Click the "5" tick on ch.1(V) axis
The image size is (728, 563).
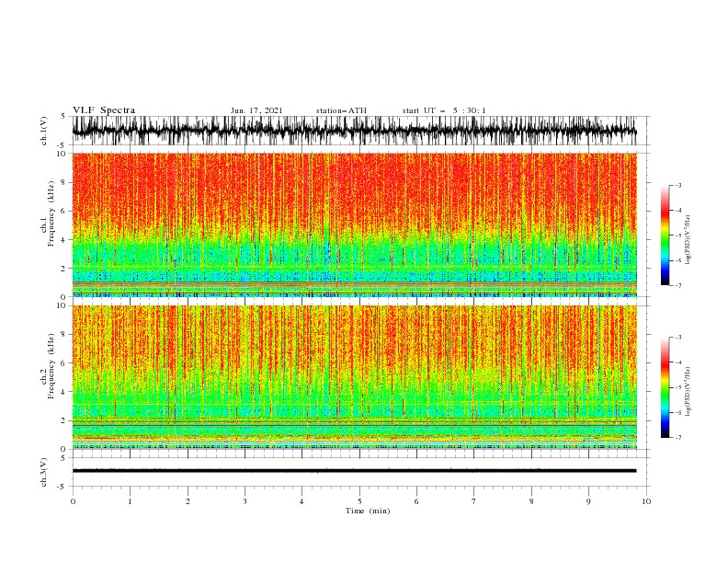pyautogui.click(x=64, y=117)
